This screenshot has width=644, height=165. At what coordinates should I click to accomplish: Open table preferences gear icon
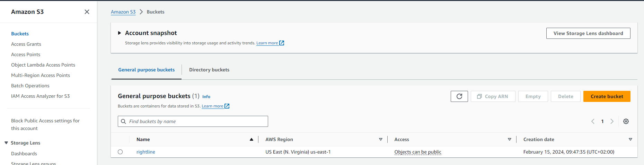pyautogui.click(x=626, y=121)
